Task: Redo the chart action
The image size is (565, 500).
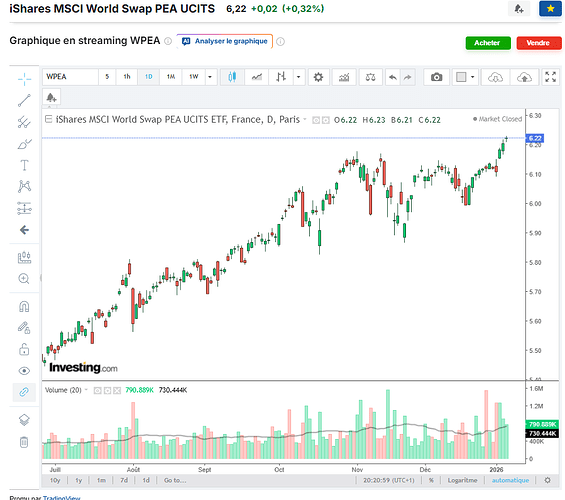Action: point(408,77)
